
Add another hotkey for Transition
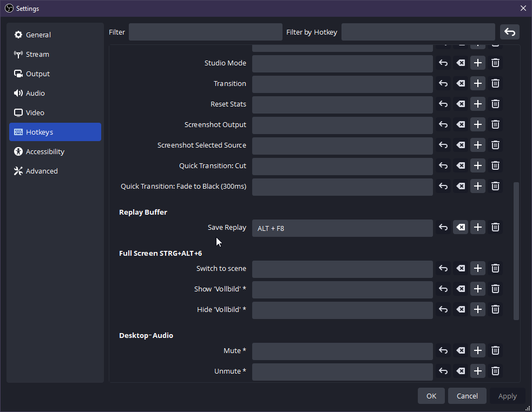point(478,84)
